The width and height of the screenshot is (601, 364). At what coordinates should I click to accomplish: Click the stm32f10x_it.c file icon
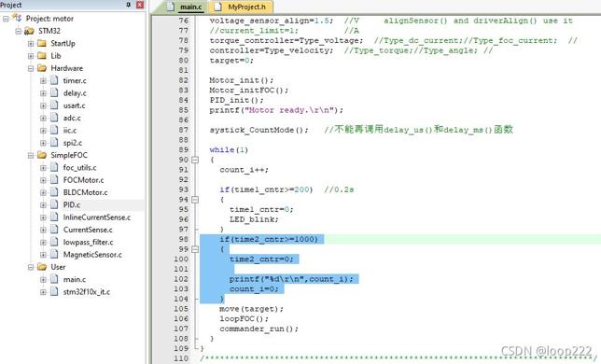pyautogui.click(x=54, y=291)
